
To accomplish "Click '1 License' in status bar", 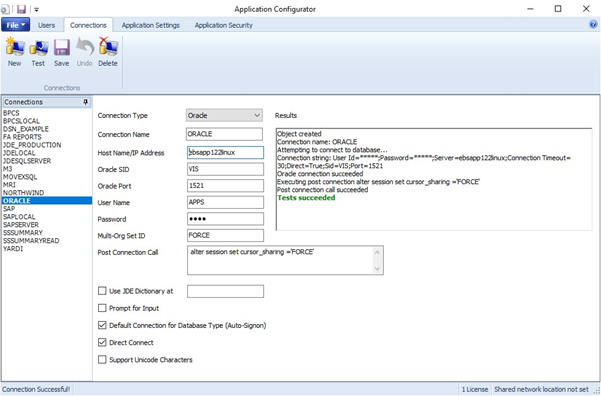I will point(475,389).
